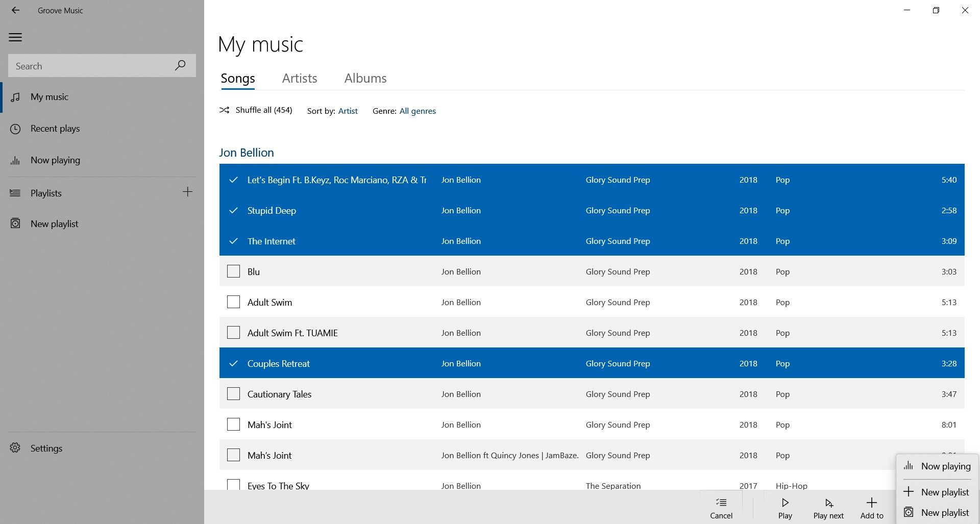The width and height of the screenshot is (980, 524).
Task: Click the Hip-Hop genre text
Action: (x=791, y=486)
